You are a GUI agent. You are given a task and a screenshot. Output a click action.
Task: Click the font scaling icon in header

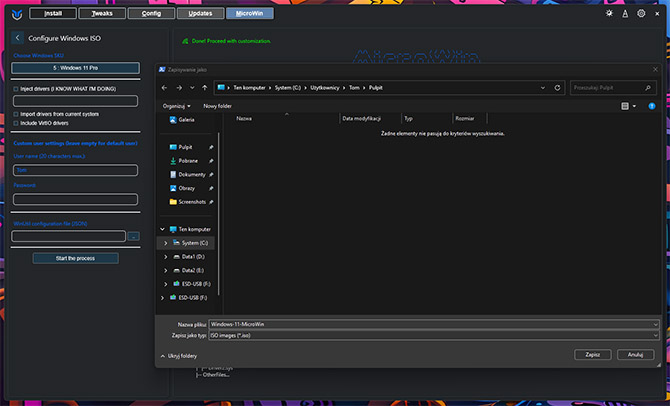point(625,14)
